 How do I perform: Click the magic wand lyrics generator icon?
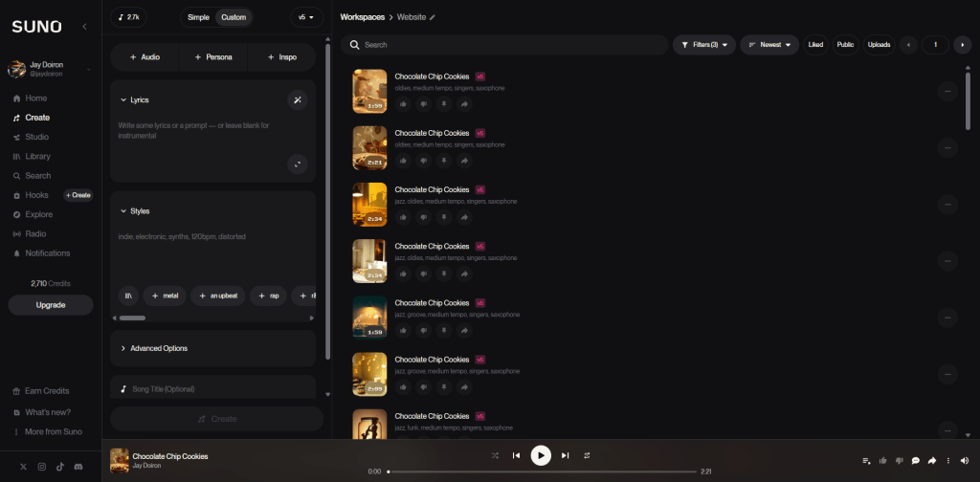pos(298,99)
